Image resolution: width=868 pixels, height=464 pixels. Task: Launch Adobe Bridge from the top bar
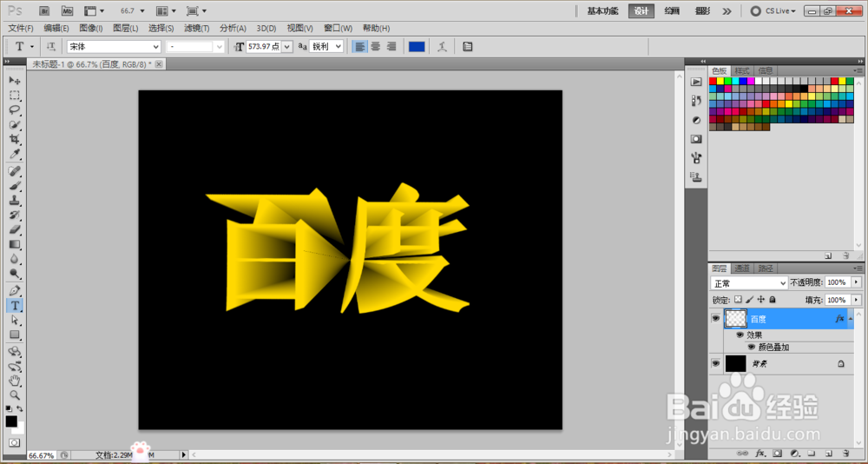tap(45, 10)
